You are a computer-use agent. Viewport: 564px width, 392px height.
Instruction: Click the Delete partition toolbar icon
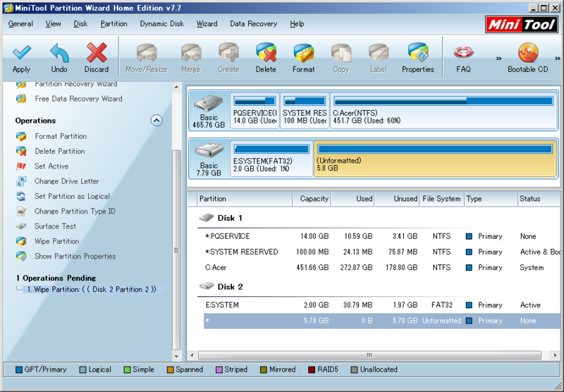click(x=266, y=58)
